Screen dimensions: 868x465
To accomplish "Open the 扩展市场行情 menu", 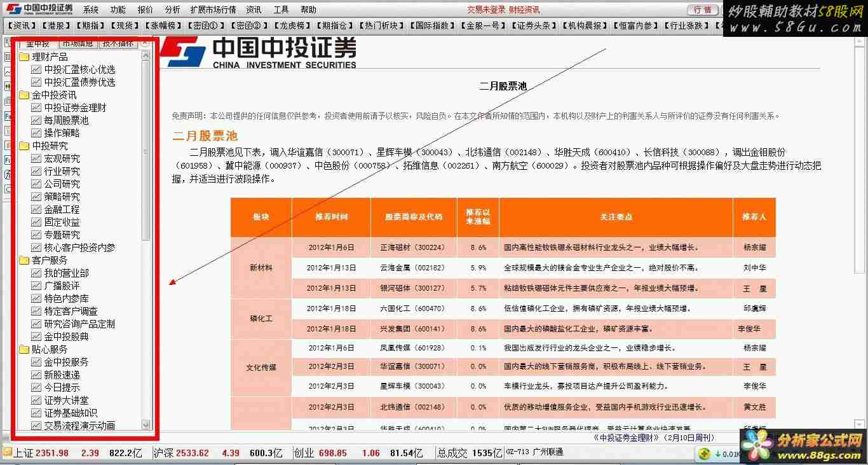I will [213, 10].
